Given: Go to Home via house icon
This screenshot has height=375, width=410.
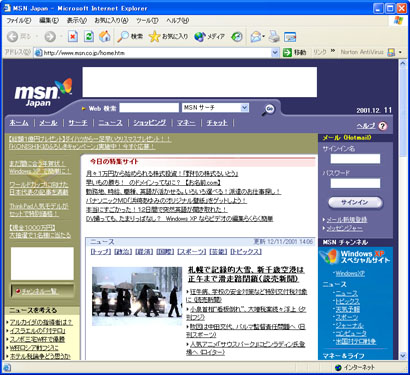Looking at the screenshot, I should [x=105, y=36].
